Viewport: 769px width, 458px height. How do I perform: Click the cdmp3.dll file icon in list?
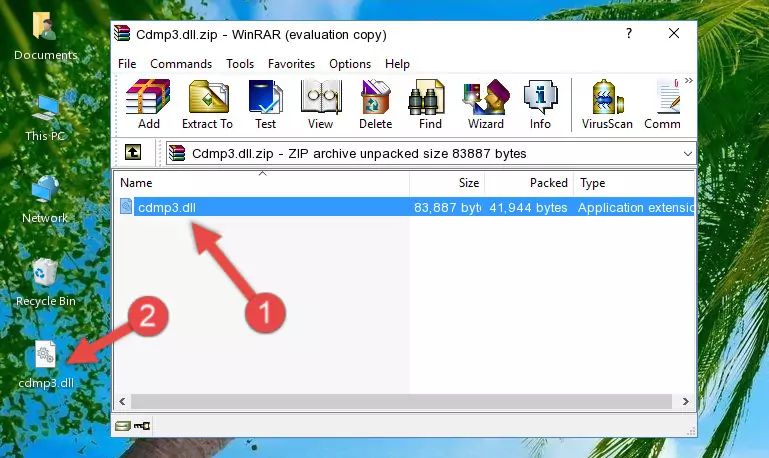coord(126,206)
